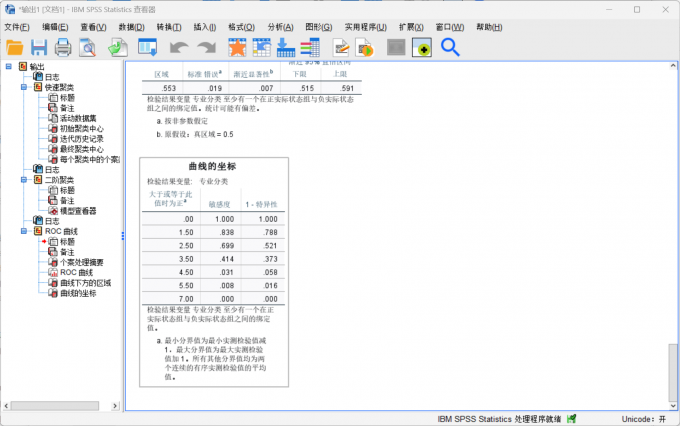680x426 pixels.
Task: Run script with the page play icon
Action: click(x=365, y=47)
